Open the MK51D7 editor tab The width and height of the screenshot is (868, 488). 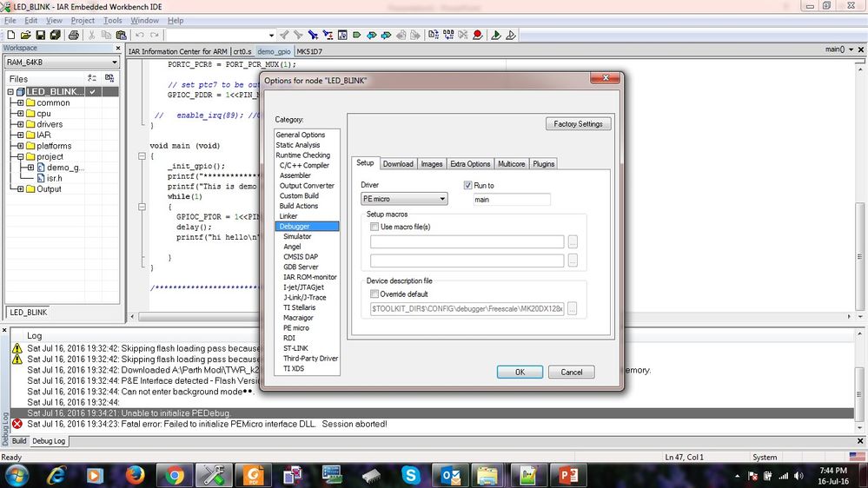point(309,51)
